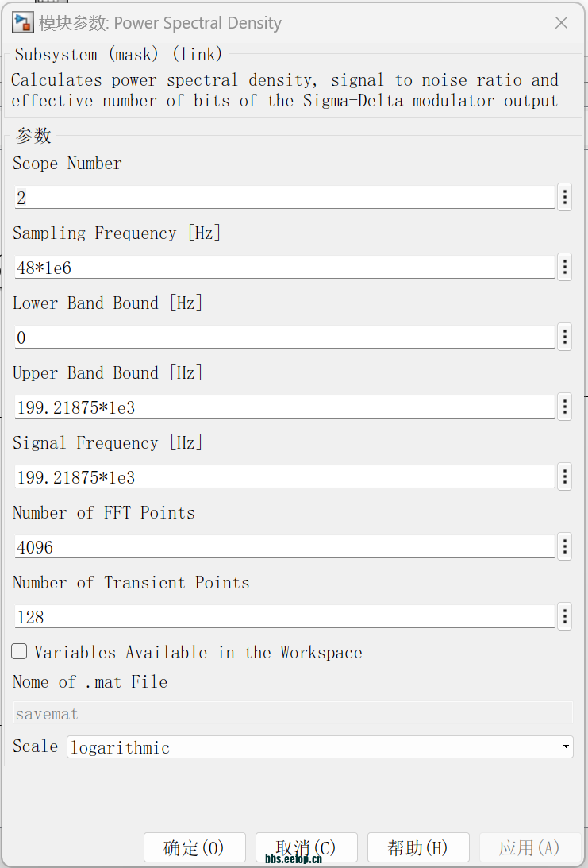Open the three-dot menu for Upper Band Bound
Screen dimensions: 588x868
(564, 407)
